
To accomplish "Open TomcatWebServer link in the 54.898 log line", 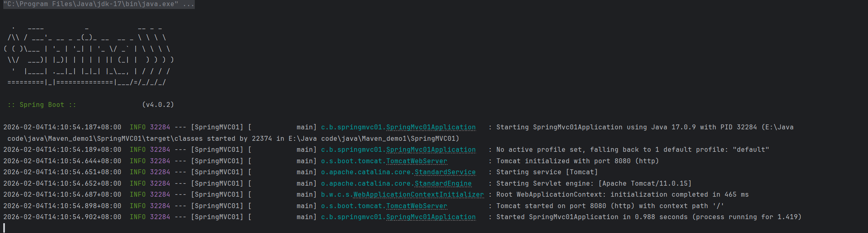I will tap(416, 206).
